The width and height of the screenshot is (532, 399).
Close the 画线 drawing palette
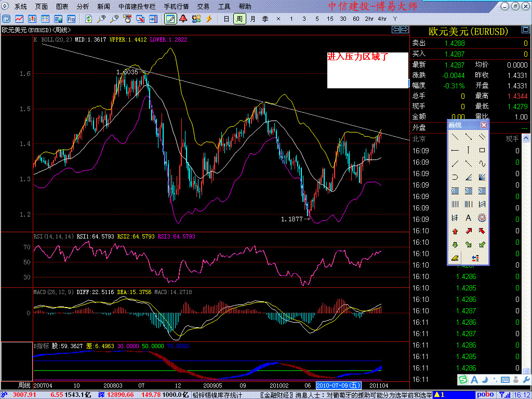pos(484,125)
